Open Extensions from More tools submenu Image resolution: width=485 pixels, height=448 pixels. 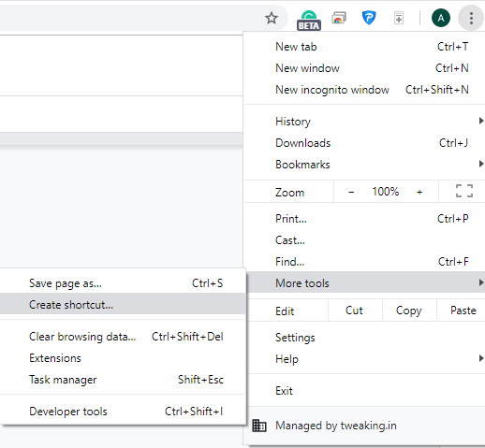click(122, 358)
